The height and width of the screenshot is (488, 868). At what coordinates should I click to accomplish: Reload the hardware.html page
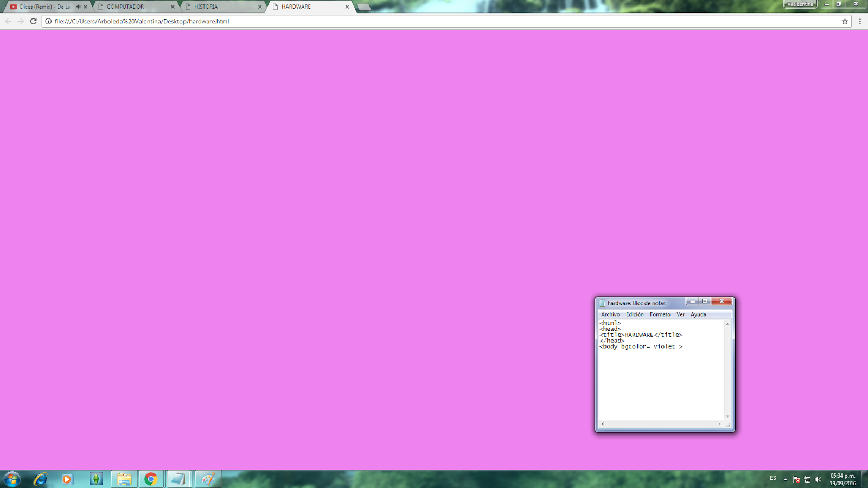point(33,22)
